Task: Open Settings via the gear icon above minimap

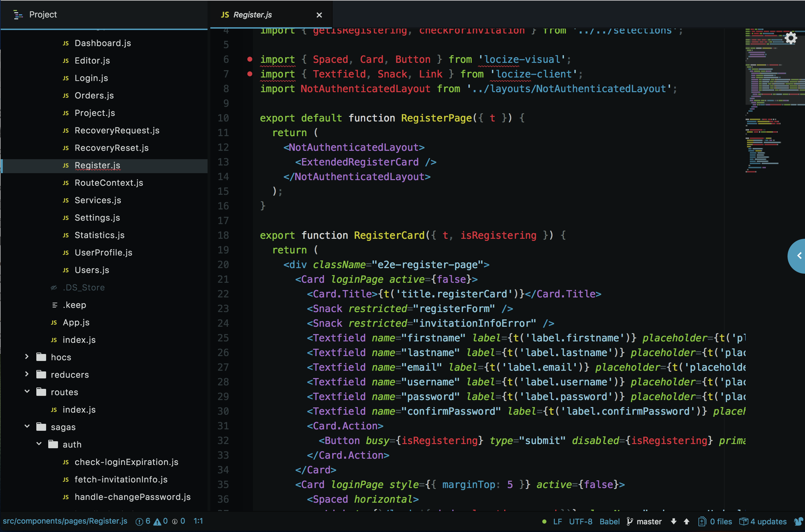Action: coord(790,38)
